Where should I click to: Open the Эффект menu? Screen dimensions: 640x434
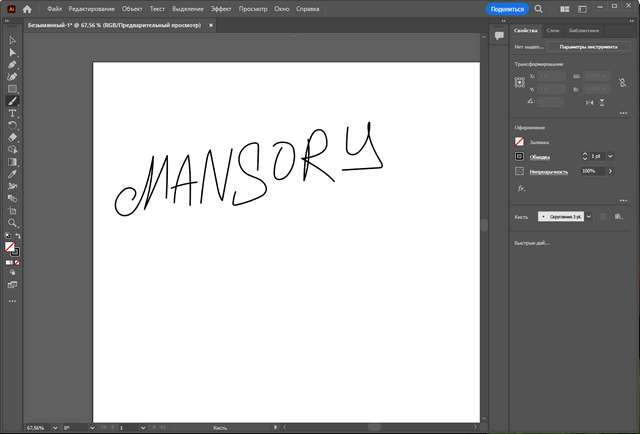(x=221, y=9)
